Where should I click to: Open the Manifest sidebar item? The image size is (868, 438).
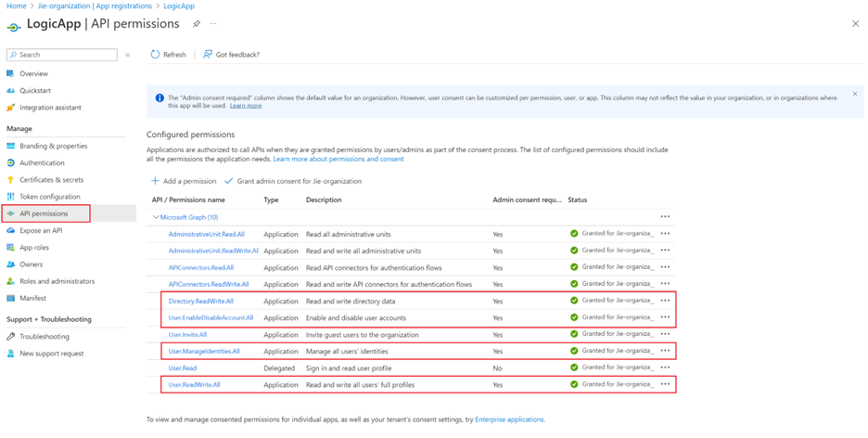coord(32,298)
